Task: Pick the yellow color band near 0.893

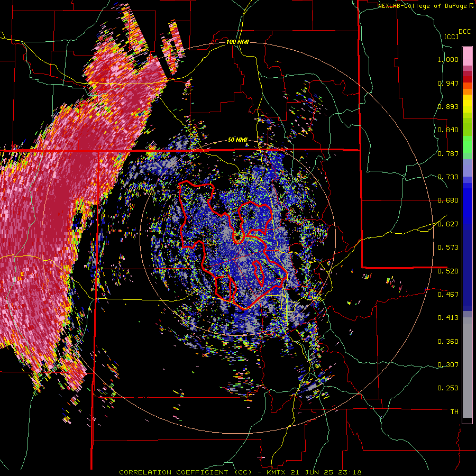Action: (x=467, y=104)
